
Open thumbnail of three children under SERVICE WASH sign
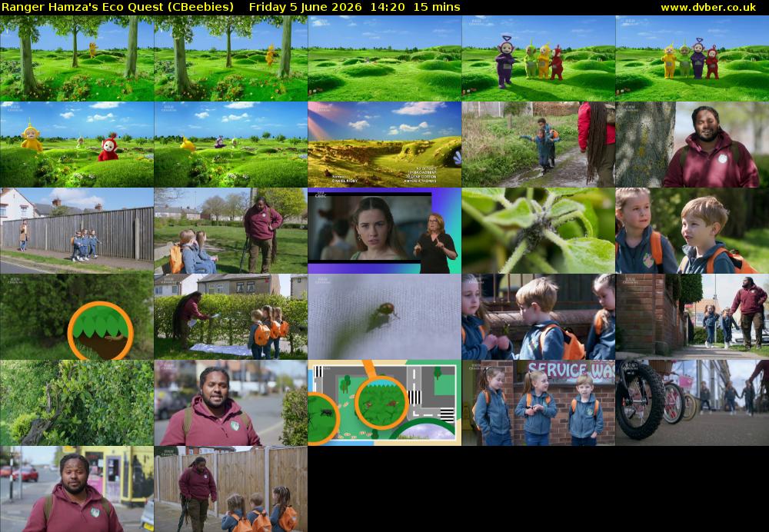[x=538, y=403]
